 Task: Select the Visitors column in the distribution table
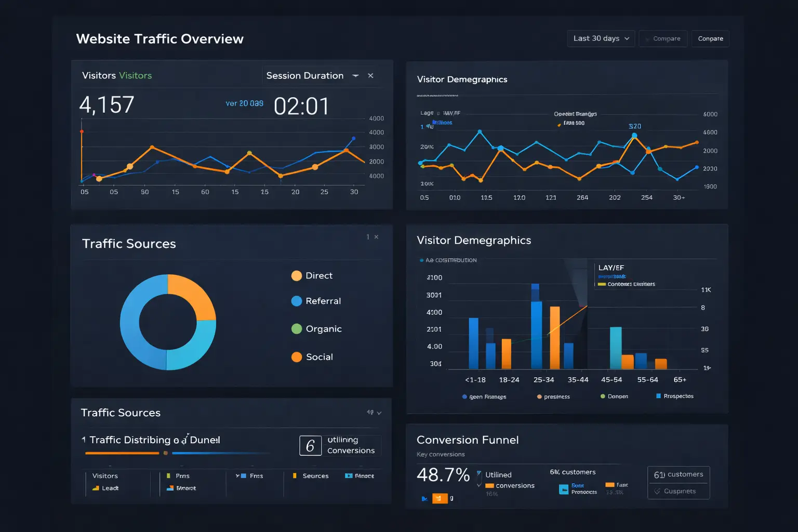click(x=105, y=476)
